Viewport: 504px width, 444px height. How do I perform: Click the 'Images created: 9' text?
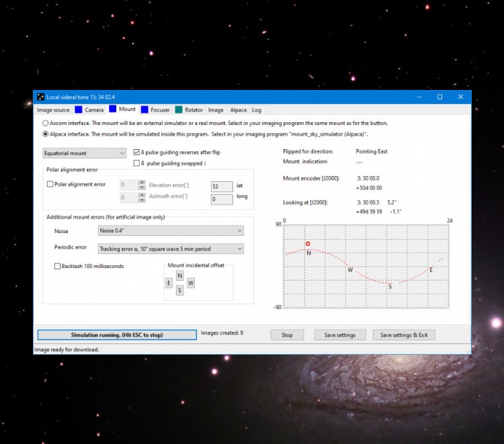pyautogui.click(x=222, y=333)
